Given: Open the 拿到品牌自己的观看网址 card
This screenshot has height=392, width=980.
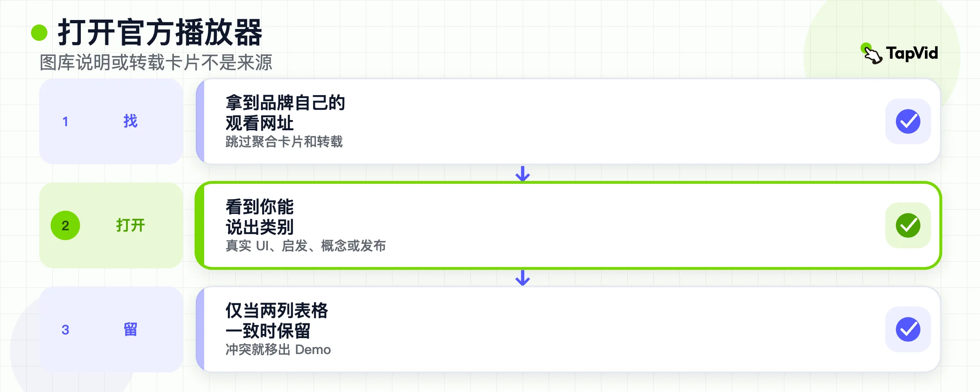Looking at the screenshot, I should tap(568, 121).
